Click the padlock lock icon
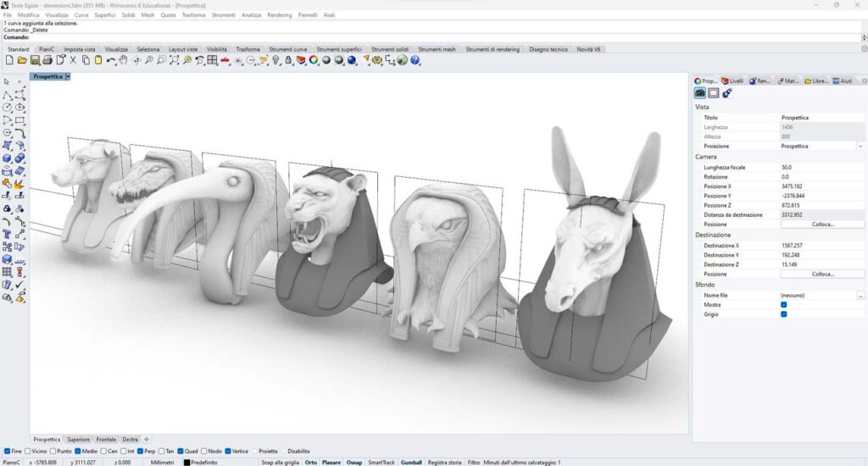Screen dimensions: 868x466 [288, 60]
